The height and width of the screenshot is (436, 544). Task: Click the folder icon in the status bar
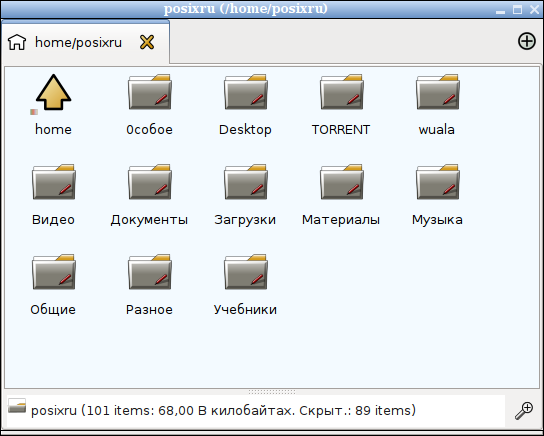(17, 406)
